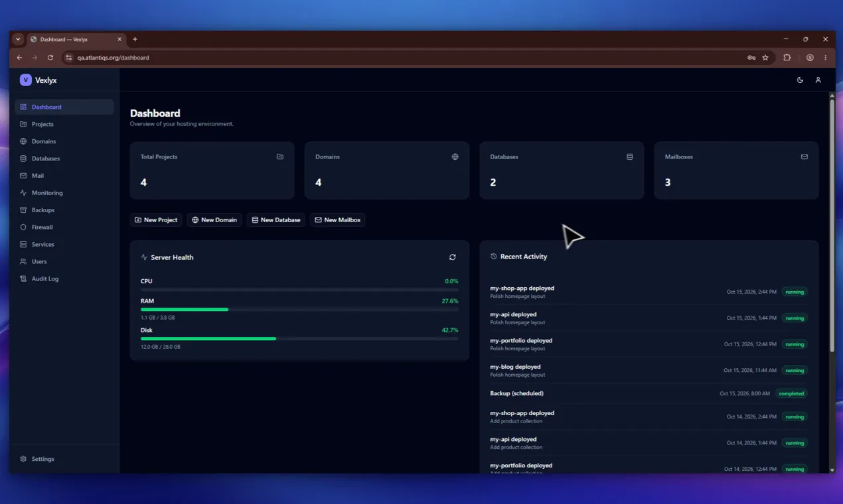843x504 pixels.
Task: Open the Chrome three-dot menu
Action: coord(826,58)
